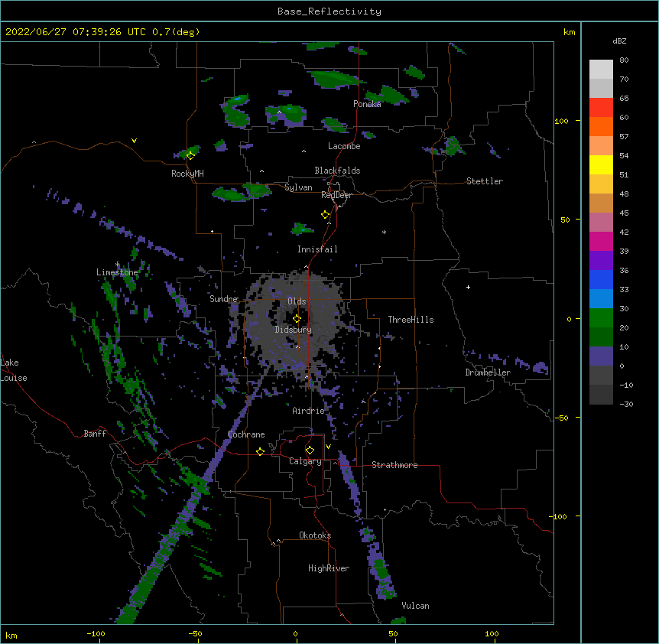Screen dimensions: 659x644
Task: Click the Sundre label
Action: click(223, 299)
